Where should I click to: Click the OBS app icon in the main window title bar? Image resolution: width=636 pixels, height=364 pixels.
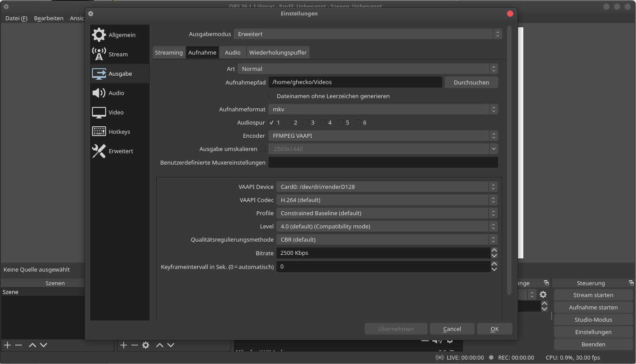(x=6, y=7)
